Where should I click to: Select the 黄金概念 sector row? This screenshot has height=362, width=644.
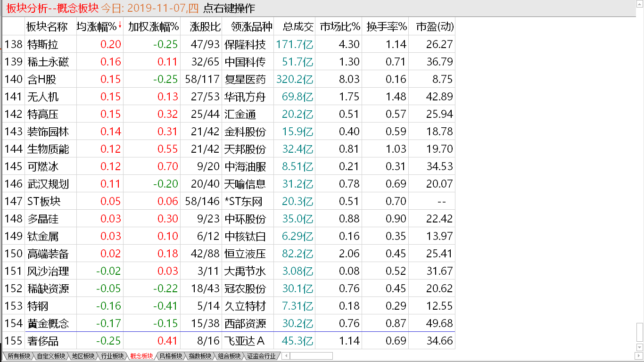coord(229,323)
